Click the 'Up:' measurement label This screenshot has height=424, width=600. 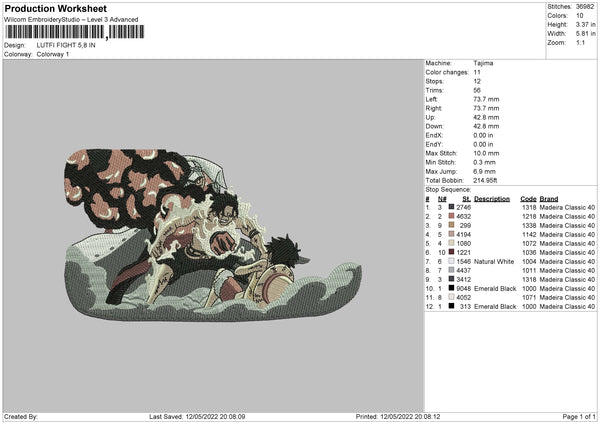430,117
